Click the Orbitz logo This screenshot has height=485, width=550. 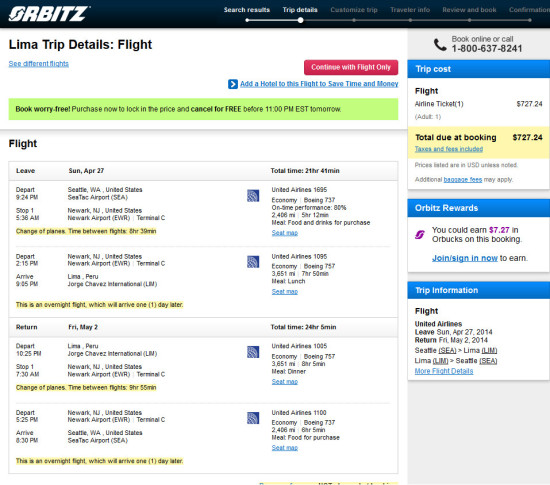point(49,14)
